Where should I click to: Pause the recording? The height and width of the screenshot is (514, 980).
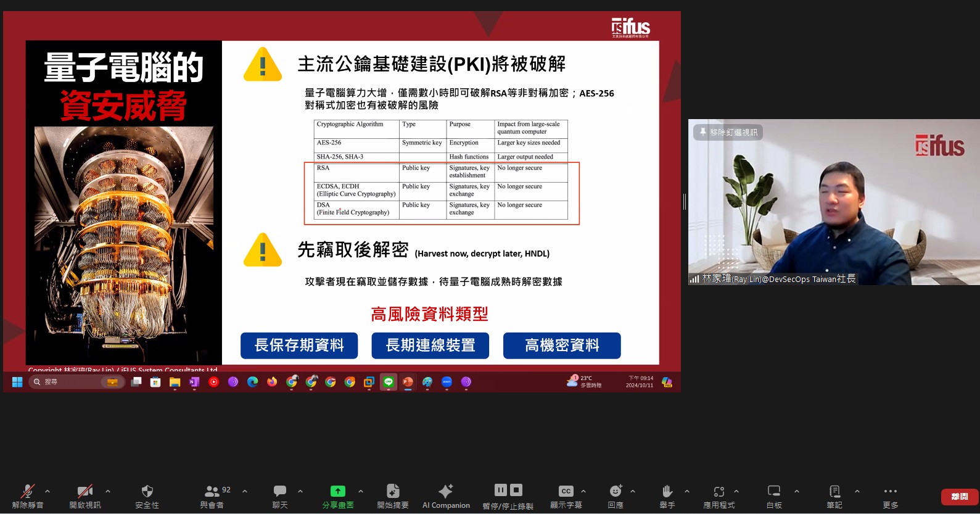[501, 490]
